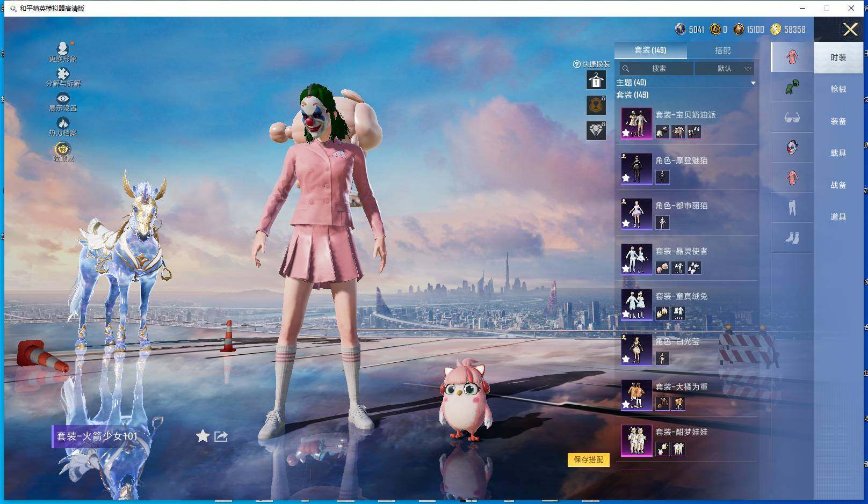Select the clothing item icon under 套装-甜梦娃娃
Image resolution: width=868 pixels, height=504 pixels.
(678, 449)
